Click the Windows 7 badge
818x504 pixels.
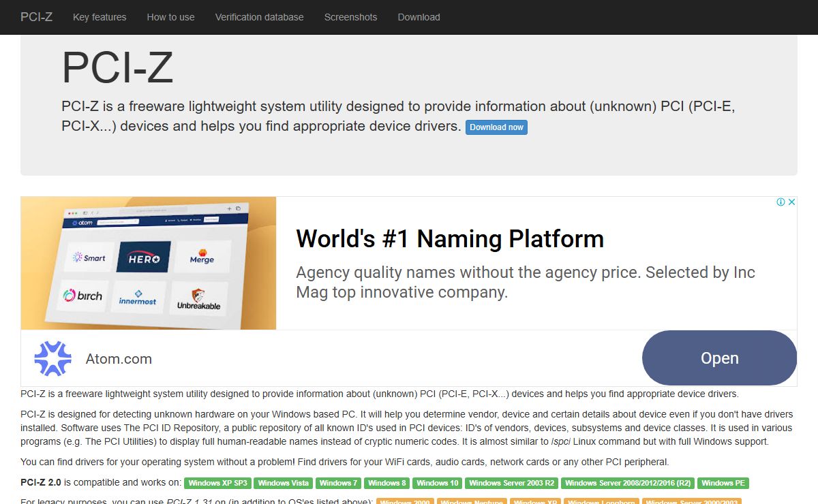tap(339, 484)
